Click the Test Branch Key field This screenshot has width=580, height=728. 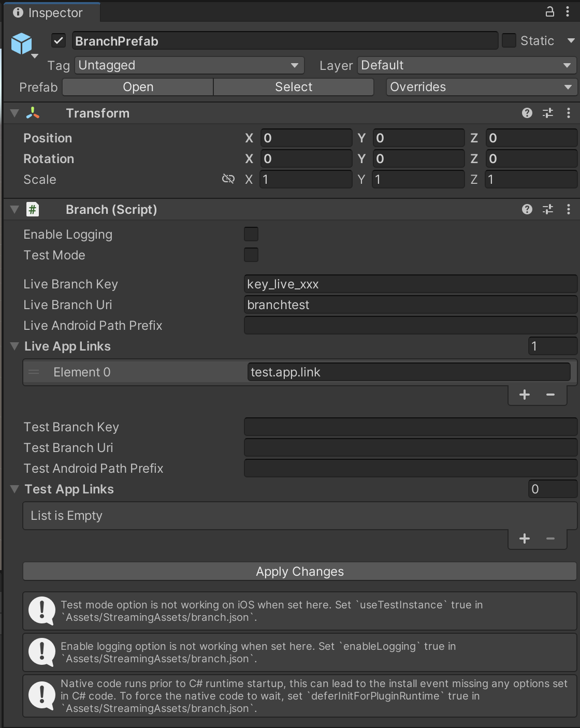point(411,427)
